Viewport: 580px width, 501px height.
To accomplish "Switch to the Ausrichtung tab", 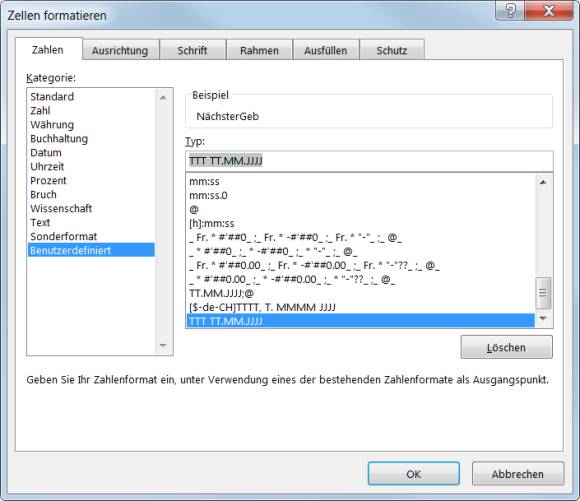I will pyautogui.click(x=120, y=50).
